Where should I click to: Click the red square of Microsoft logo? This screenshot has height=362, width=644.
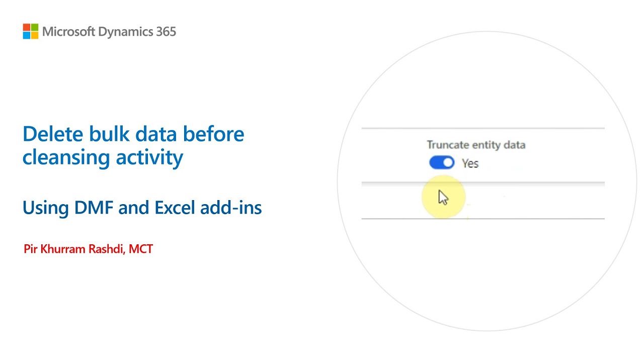coord(27,27)
